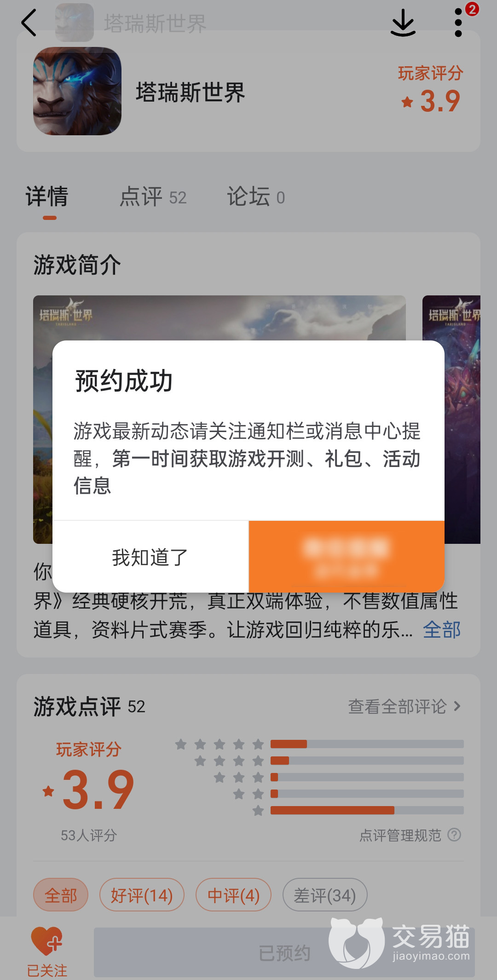The width and height of the screenshot is (497, 980).
Task: Open the downloads manager icon
Action: coord(403,23)
